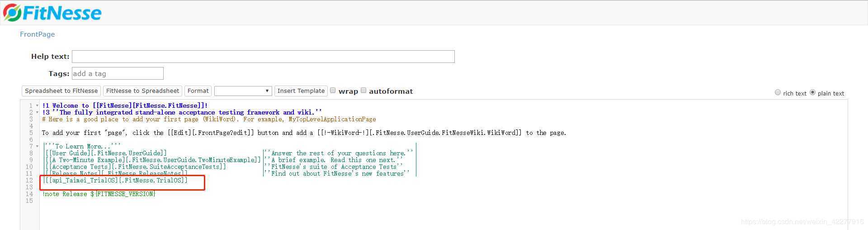Collapse the fold arrow on line 1
Screen dimensions: 868x230
point(37,105)
